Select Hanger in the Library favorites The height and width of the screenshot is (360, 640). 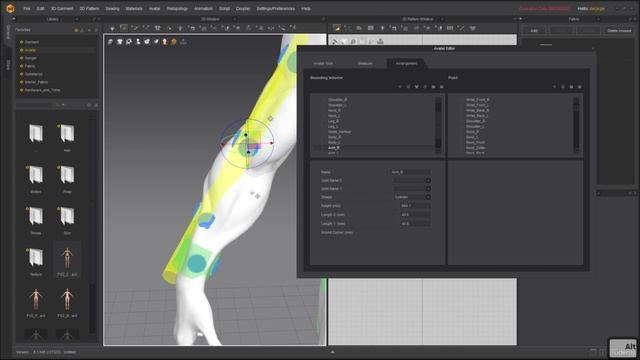click(x=31, y=58)
